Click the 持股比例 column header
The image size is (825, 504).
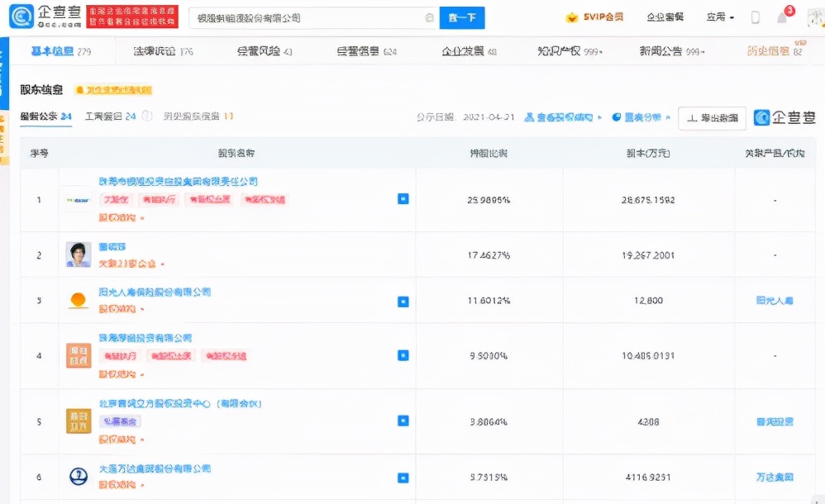pyautogui.click(x=489, y=154)
